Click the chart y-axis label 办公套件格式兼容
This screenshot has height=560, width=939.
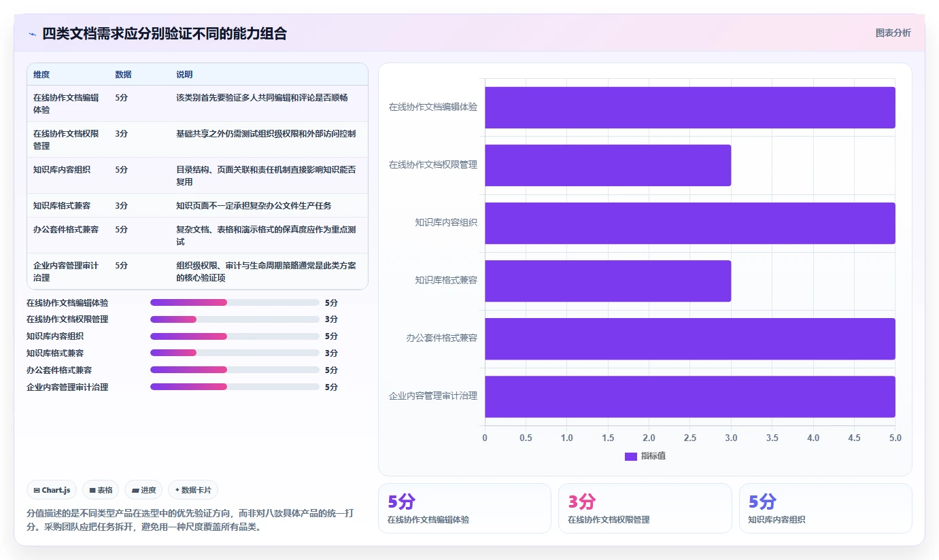click(442, 338)
